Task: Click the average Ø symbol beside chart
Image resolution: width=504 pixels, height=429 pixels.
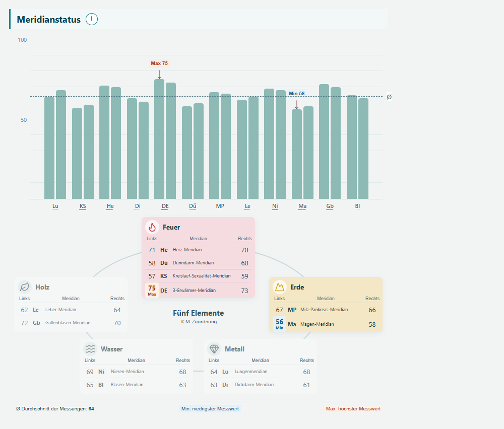Action: point(389,97)
